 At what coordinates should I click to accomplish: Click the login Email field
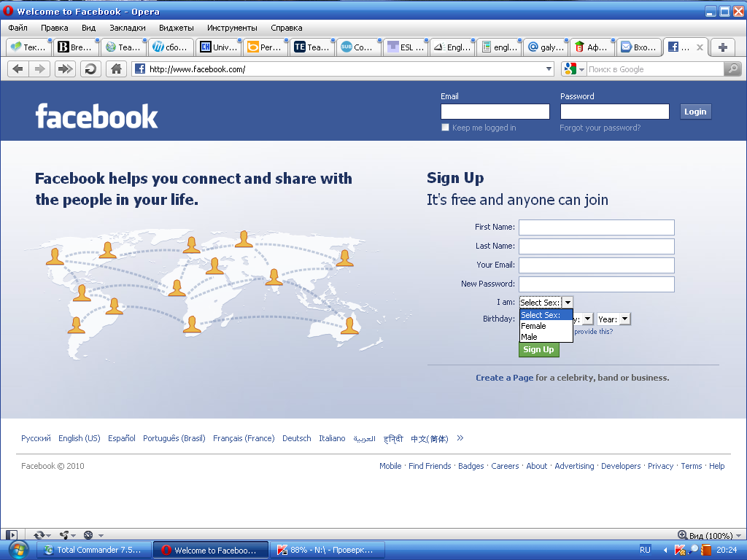[495, 112]
